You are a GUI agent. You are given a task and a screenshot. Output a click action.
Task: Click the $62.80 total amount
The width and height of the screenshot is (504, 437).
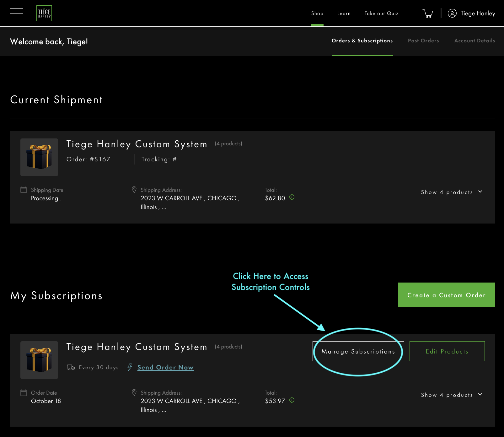point(275,198)
